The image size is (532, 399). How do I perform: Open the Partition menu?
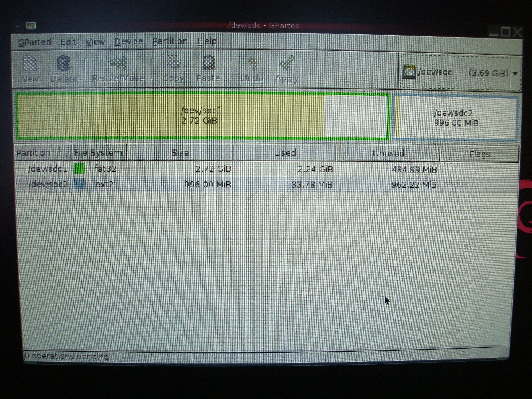pyautogui.click(x=170, y=41)
